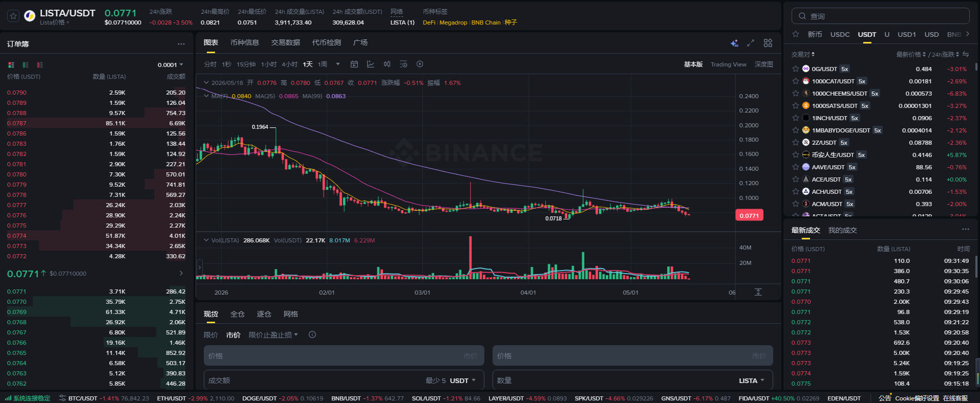Swap the price and change column display
Image resolution: width=980 pixels, height=403 pixels.
(x=966, y=54)
